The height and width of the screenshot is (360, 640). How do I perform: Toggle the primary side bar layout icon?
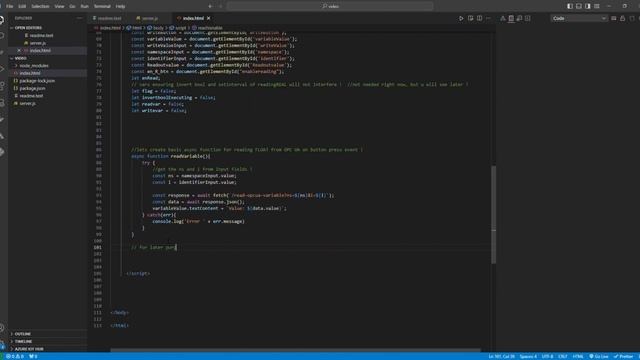tap(570, 6)
